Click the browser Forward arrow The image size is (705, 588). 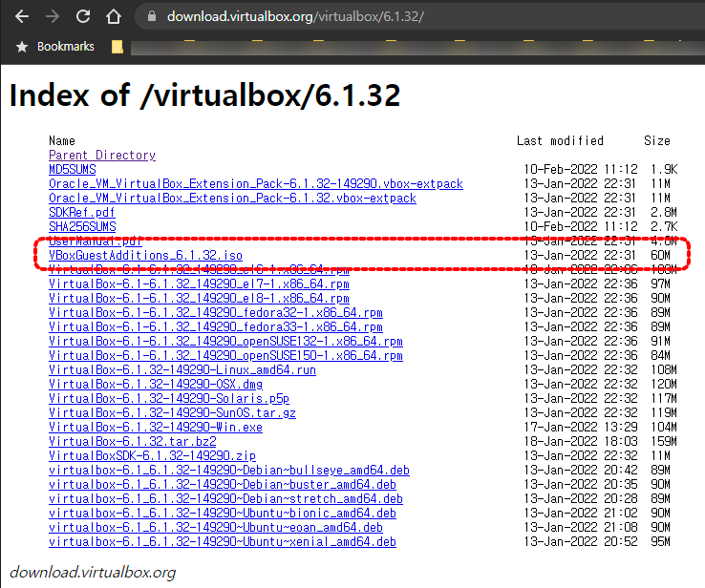[53, 16]
